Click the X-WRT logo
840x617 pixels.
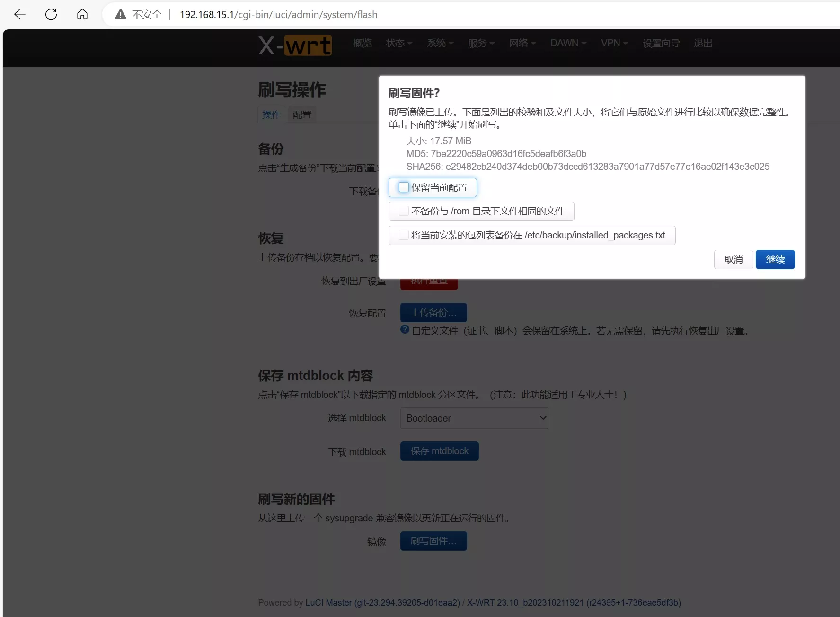pos(294,45)
